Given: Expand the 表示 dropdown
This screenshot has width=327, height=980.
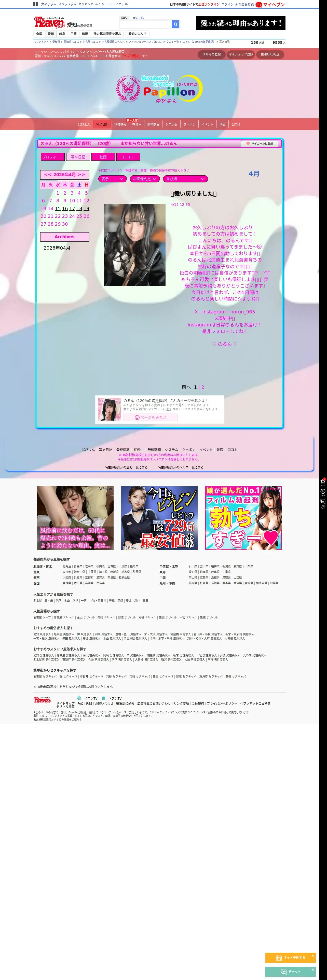Looking at the screenshot, I should click(x=112, y=179).
